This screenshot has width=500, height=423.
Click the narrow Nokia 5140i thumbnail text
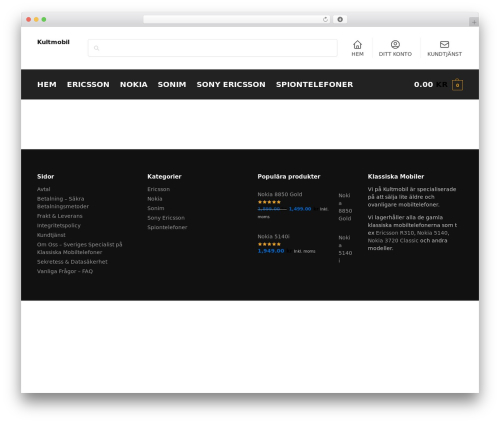[x=345, y=249]
